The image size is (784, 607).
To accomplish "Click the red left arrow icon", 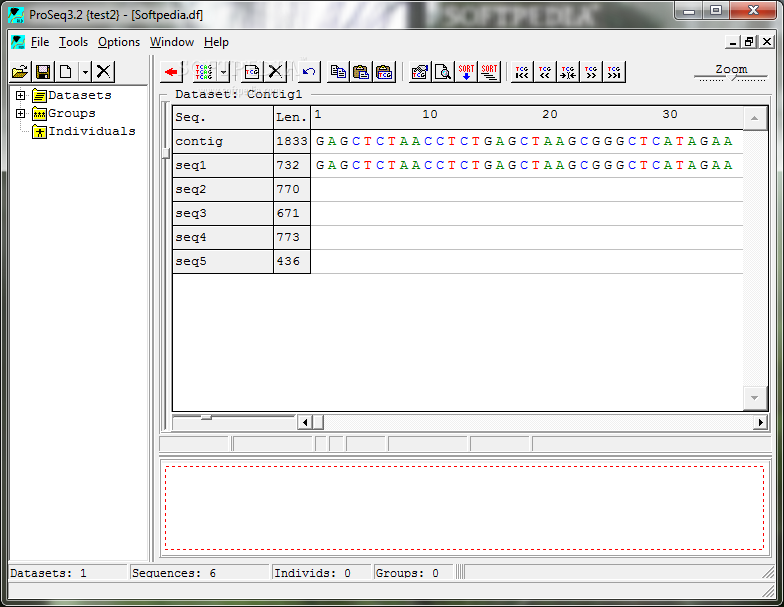I will pos(171,72).
